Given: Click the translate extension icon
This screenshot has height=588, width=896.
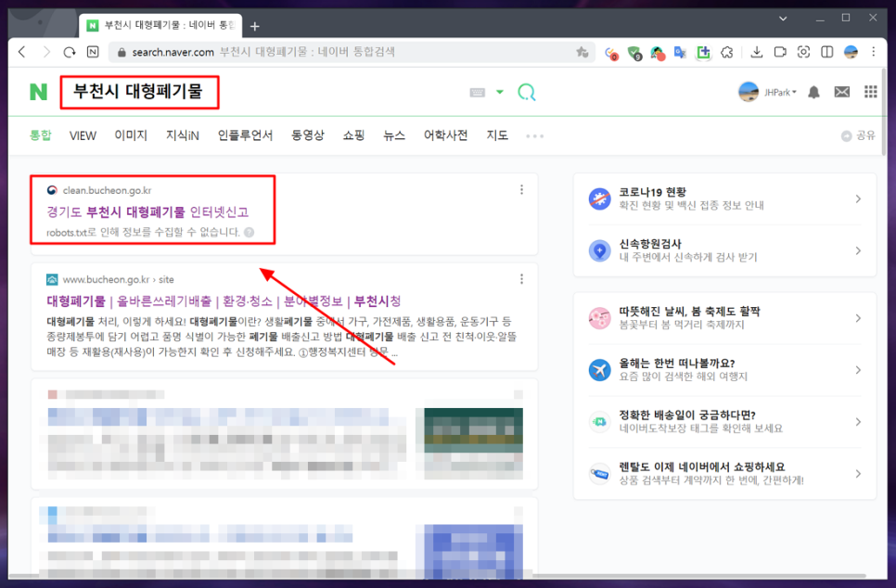Looking at the screenshot, I should point(680,53).
